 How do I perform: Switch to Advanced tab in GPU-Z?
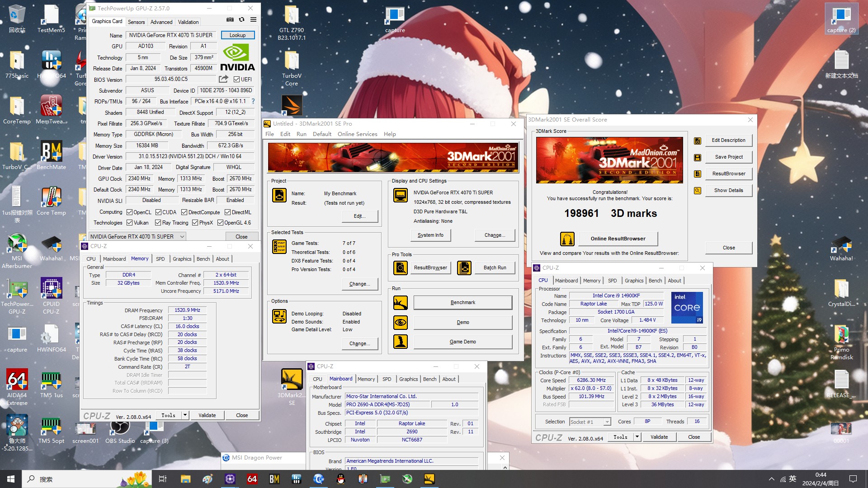pyautogui.click(x=161, y=22)
